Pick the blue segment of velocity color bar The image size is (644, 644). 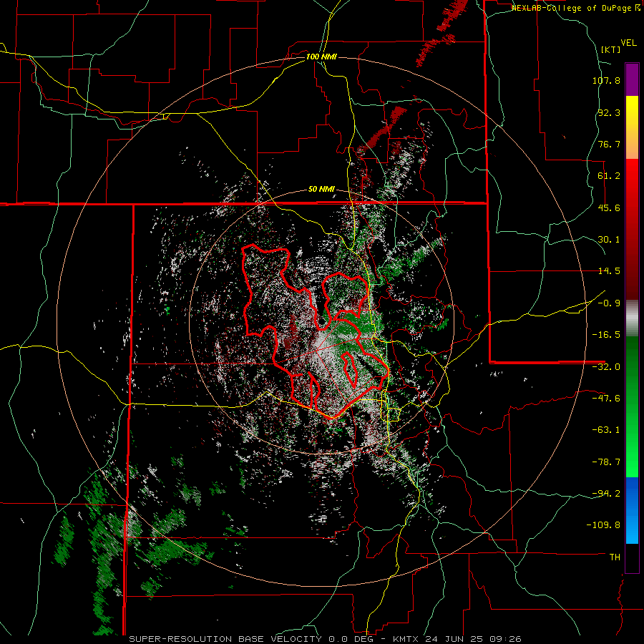632,510
